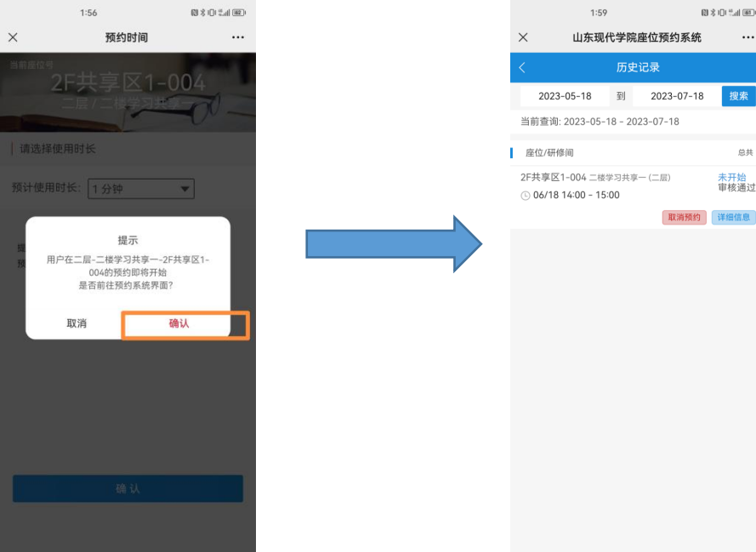Tap the battery icon in the left phone's status bar

[239, 13]
